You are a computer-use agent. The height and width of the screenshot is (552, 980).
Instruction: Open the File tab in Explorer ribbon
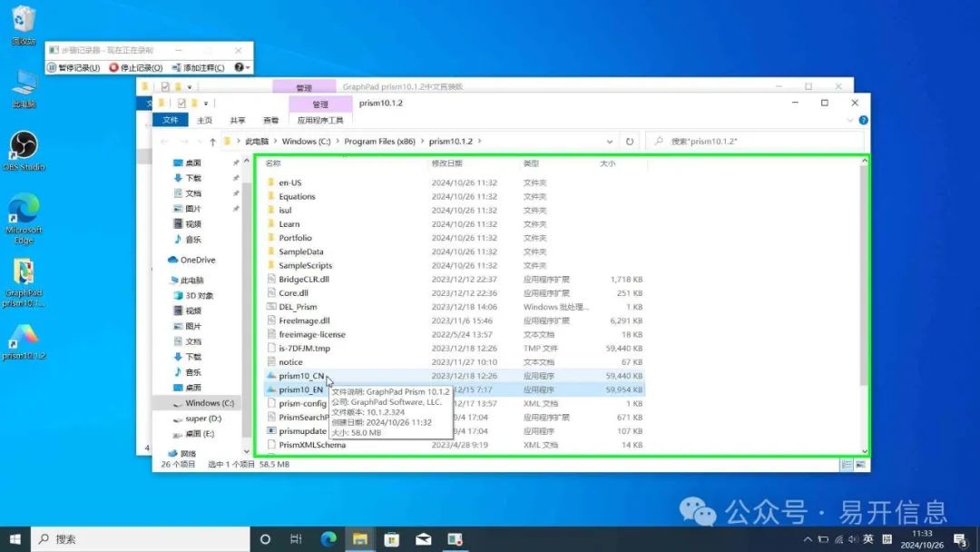pyautogui.click(x=170, y=120)
